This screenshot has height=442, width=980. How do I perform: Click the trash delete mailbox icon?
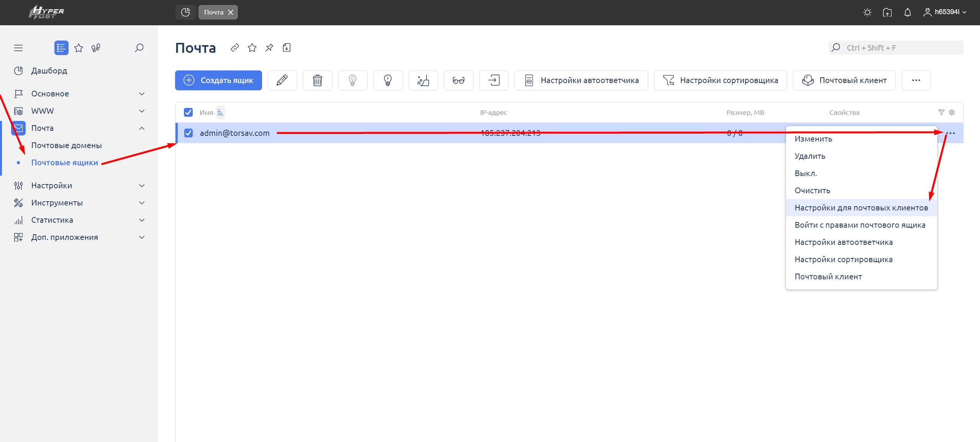(x=318, y=80)
